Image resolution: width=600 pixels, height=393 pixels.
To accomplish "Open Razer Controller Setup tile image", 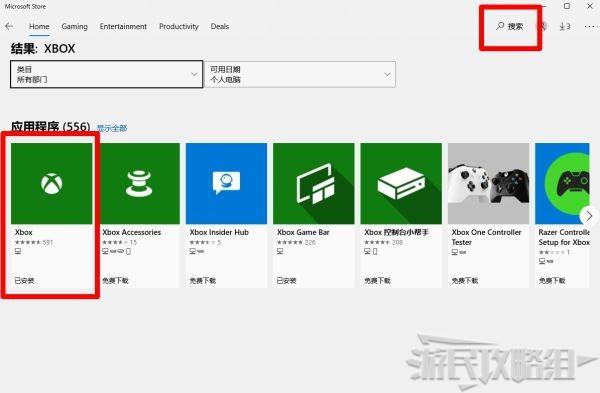I will tap(562, 183).
